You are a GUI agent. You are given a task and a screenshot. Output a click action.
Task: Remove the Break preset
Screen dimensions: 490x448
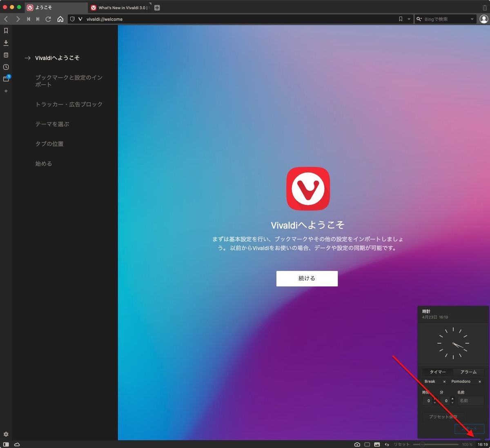[444, 381]
